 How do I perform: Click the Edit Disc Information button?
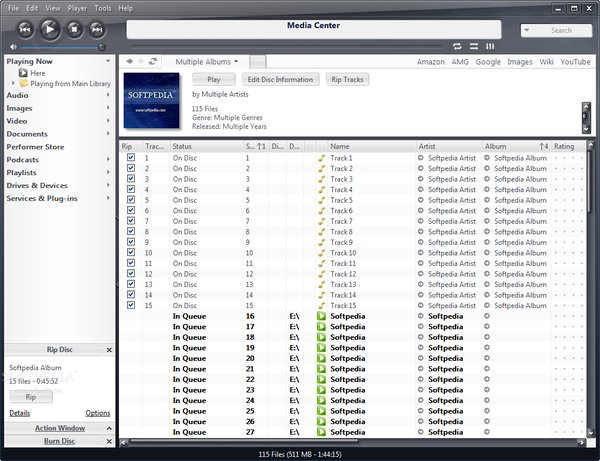coord(280,80)
